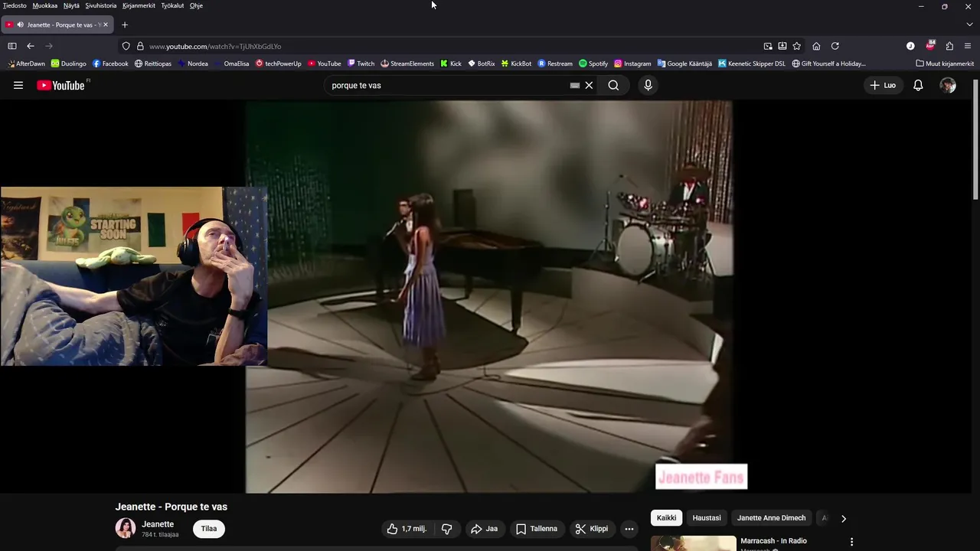Open the Nordea bookmark
980x551 pixels.
[x=192, y=64]
